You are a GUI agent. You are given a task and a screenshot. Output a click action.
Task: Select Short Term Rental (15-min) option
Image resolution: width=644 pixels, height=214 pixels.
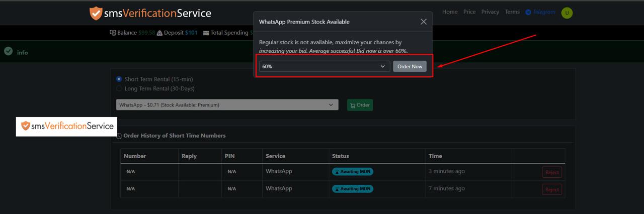(x=119, y=79)
